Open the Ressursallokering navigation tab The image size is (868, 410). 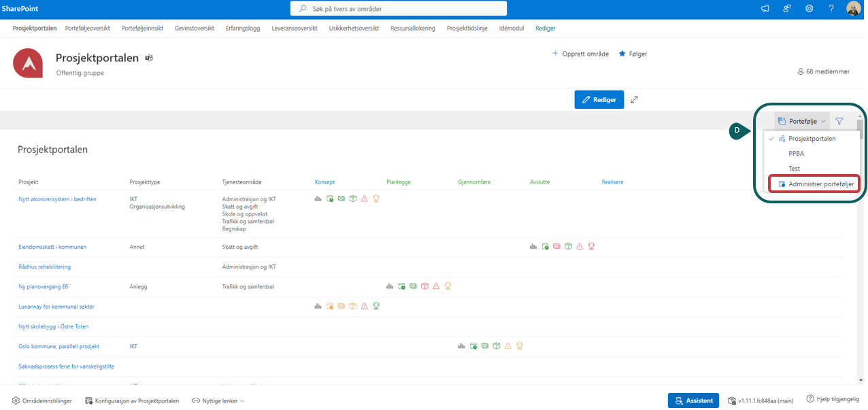click(413, 29)
